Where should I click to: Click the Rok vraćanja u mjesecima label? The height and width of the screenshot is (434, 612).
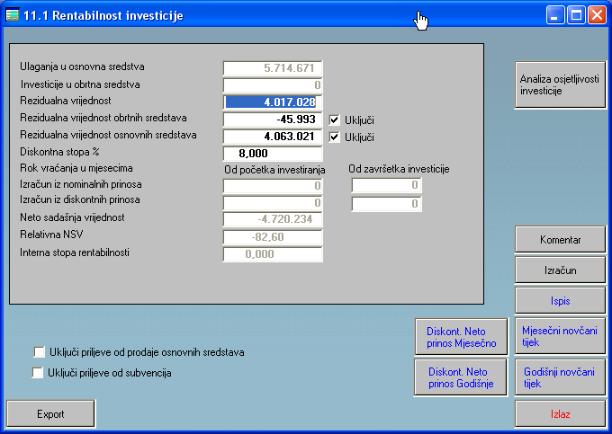coord(76,168)
